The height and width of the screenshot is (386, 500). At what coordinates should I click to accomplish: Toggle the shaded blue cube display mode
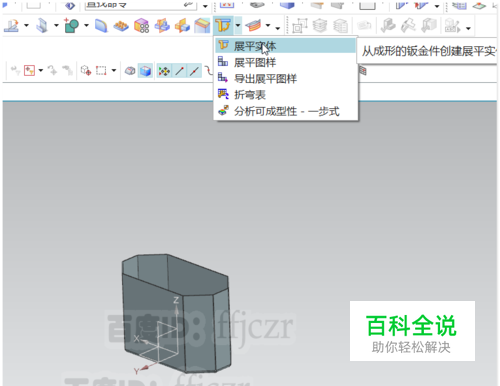(146, 71)
